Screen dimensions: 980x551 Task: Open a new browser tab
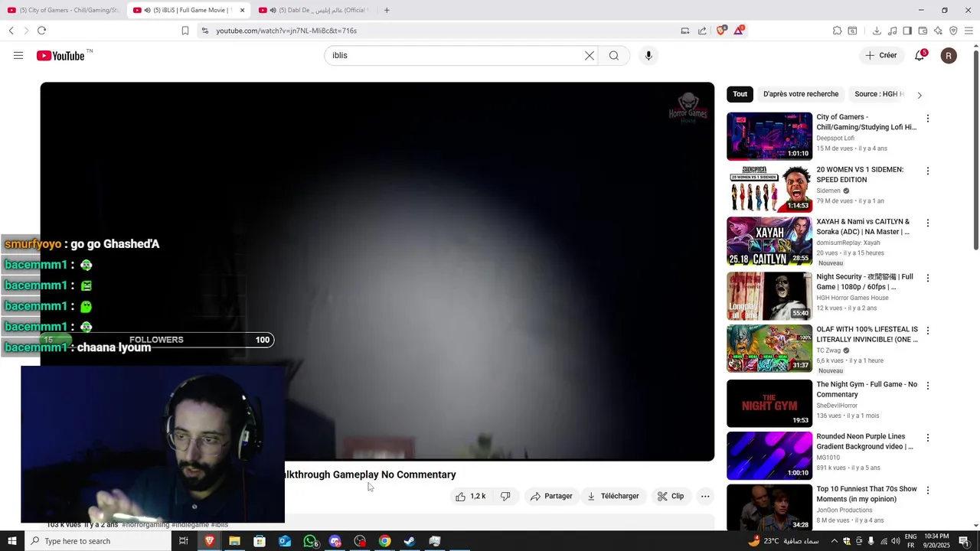coord(387,10)
